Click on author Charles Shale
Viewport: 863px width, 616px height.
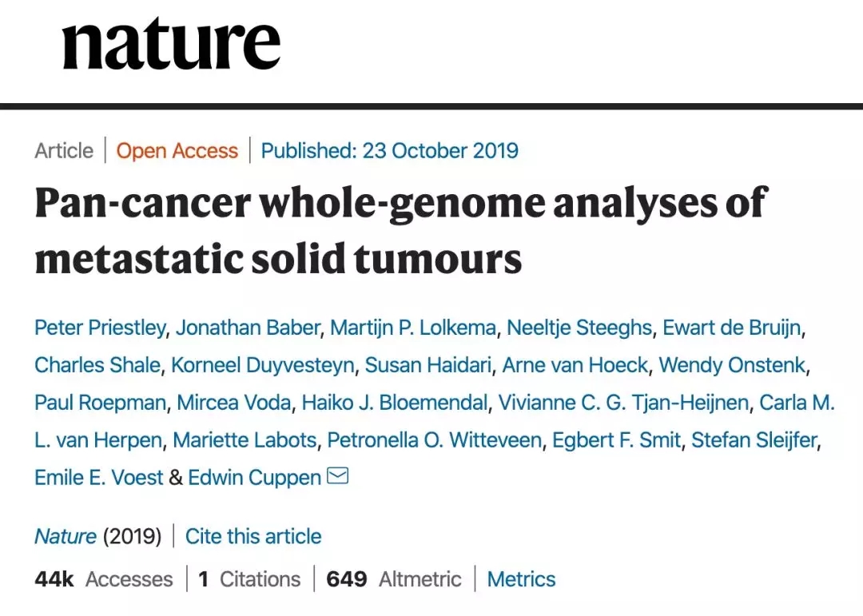(97, 366)
